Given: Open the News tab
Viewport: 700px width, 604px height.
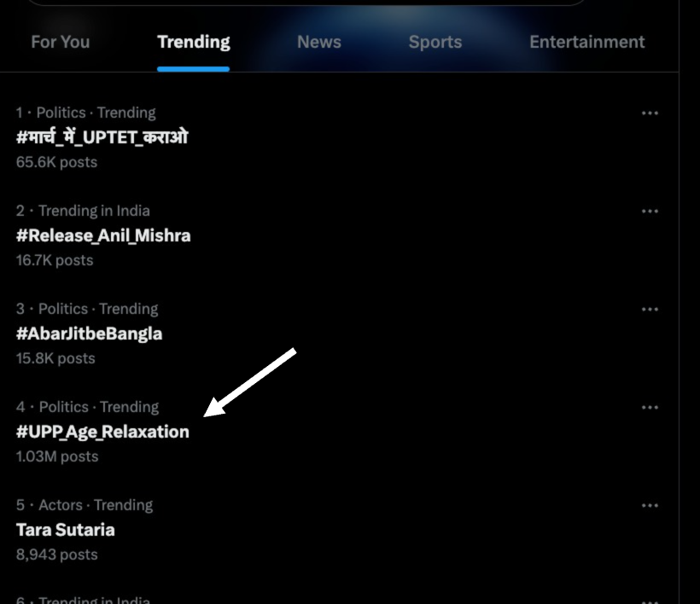Looking at the screenshot, I should (318, 42).
